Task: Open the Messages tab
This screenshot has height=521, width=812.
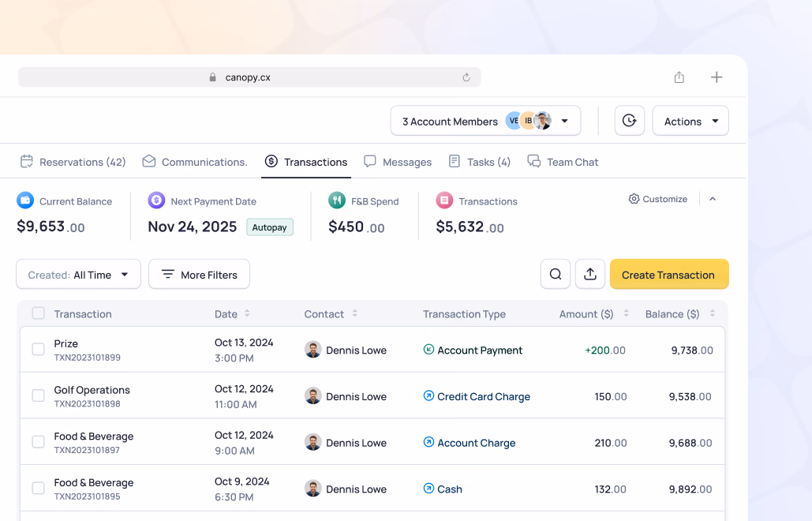Action: tap(397, 162)
